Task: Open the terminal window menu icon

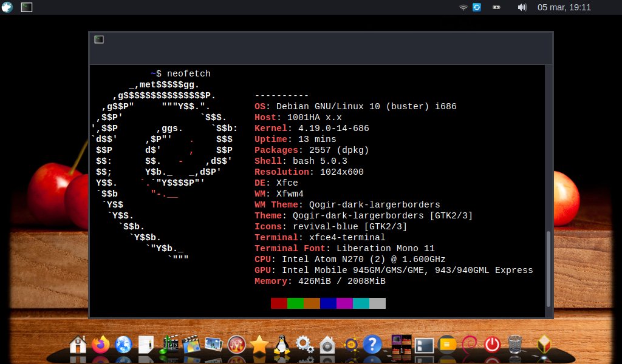Action: pos(99,39)
